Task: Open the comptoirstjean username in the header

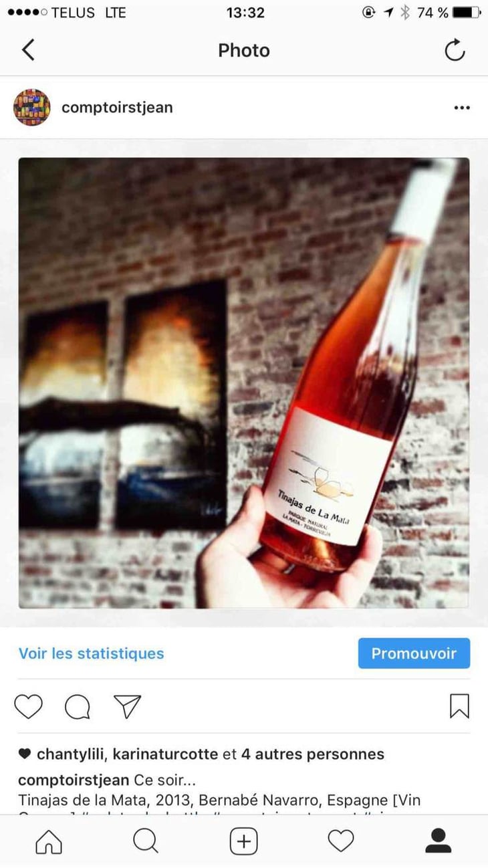Action: click(117, 108)
